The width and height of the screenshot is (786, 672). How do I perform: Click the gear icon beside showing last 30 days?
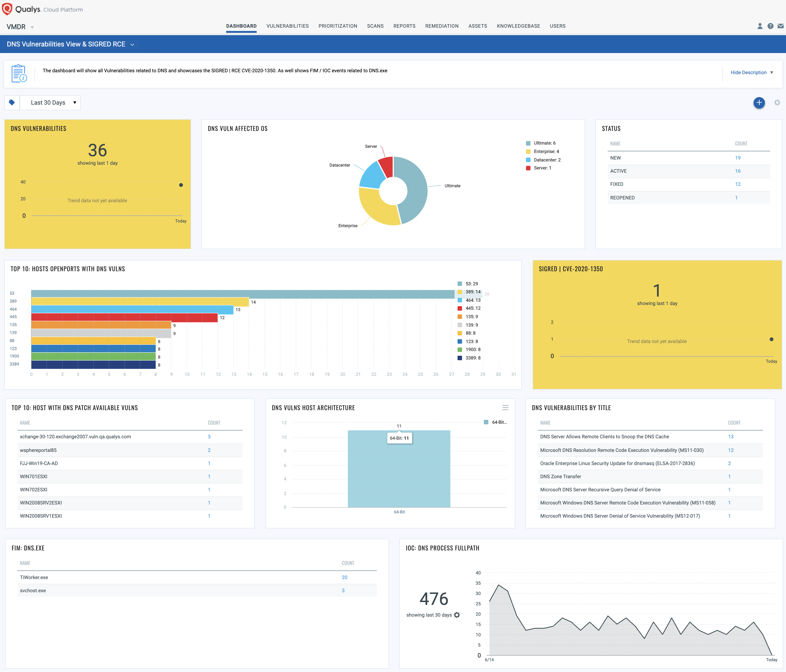(457, 615)
